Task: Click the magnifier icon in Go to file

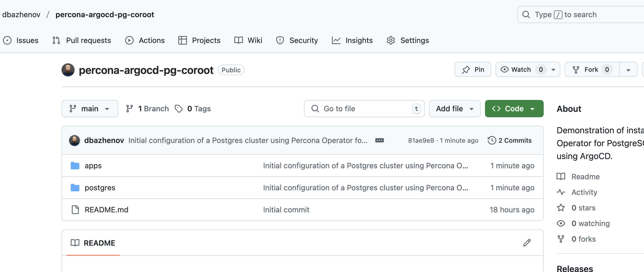Action: pos(315,109)
